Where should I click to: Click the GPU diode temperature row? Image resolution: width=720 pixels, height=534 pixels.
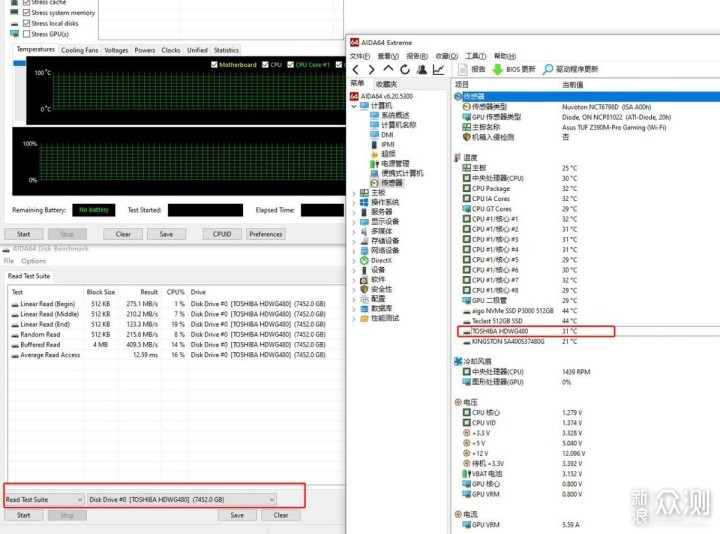519,300
